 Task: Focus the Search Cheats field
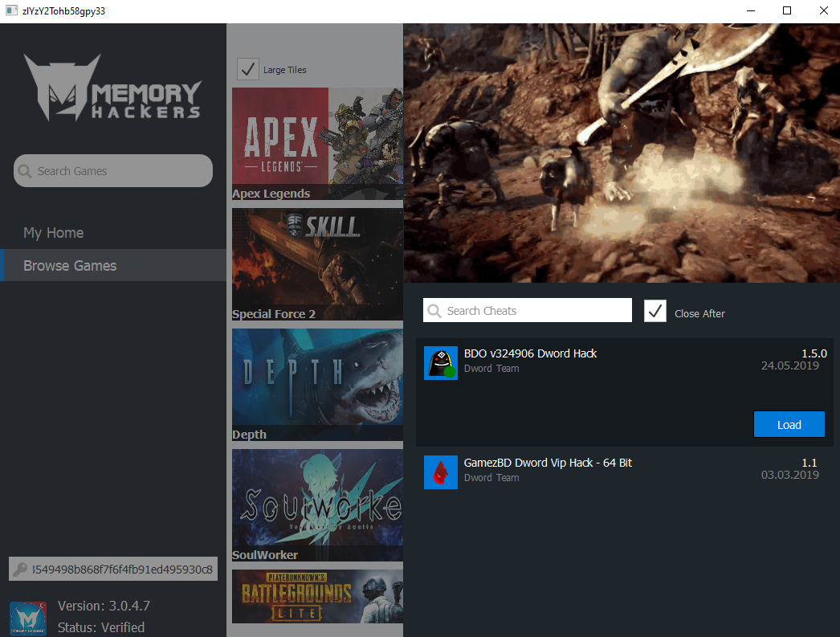click(x=527, y=310)
